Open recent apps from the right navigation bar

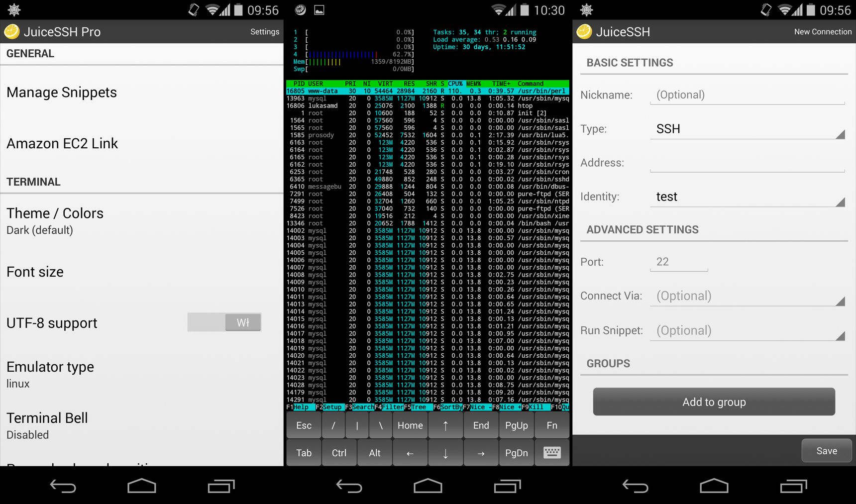pos(793,486)
